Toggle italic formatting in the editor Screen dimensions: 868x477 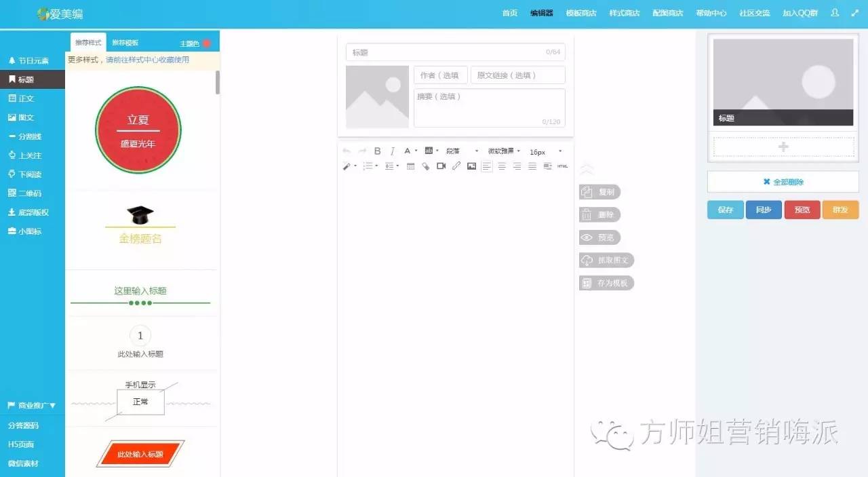click(x=392, y=151)
